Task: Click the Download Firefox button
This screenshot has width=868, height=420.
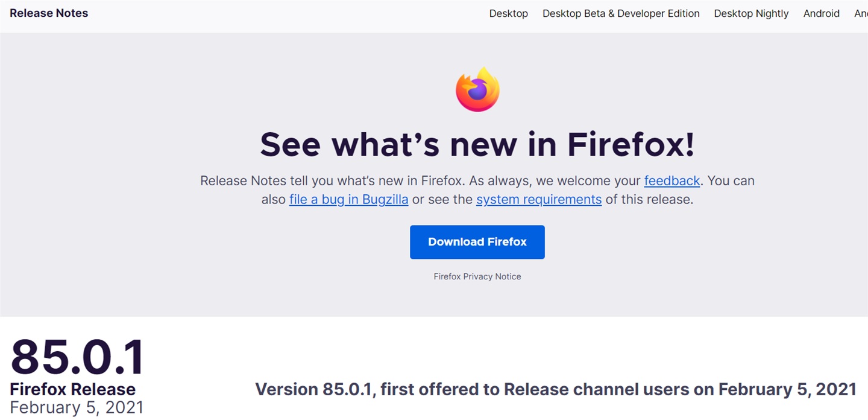Action: [x=477, y=242]
